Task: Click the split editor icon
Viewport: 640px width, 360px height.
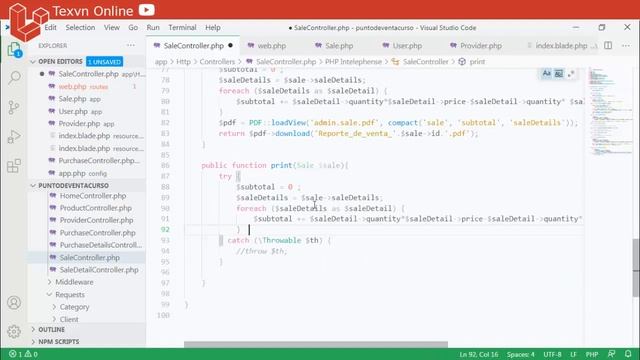Action: coord(608,45)
